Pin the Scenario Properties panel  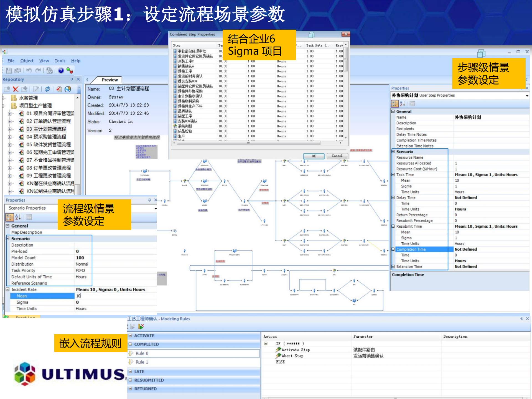149,200
